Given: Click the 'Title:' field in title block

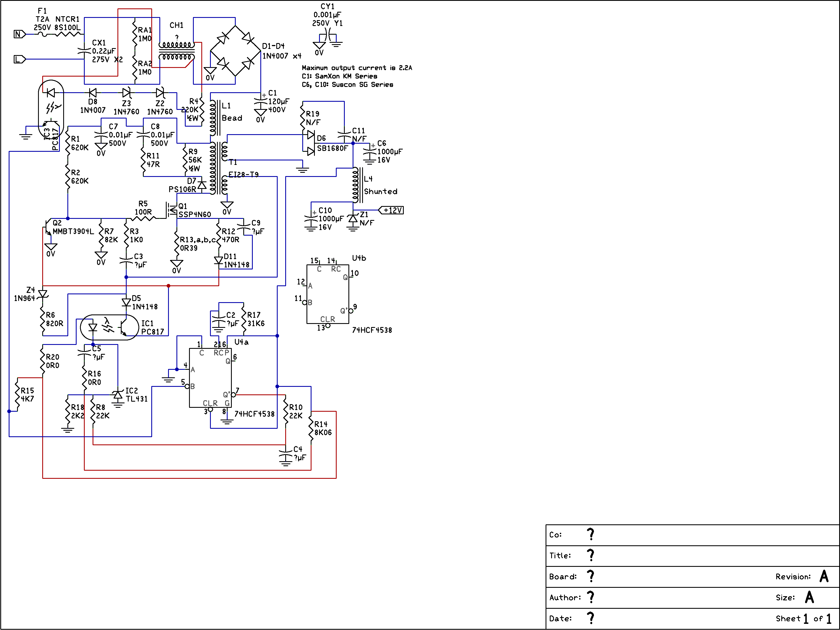Looking at the screenshot, I should pyautogui.click(x=692, y=556).
